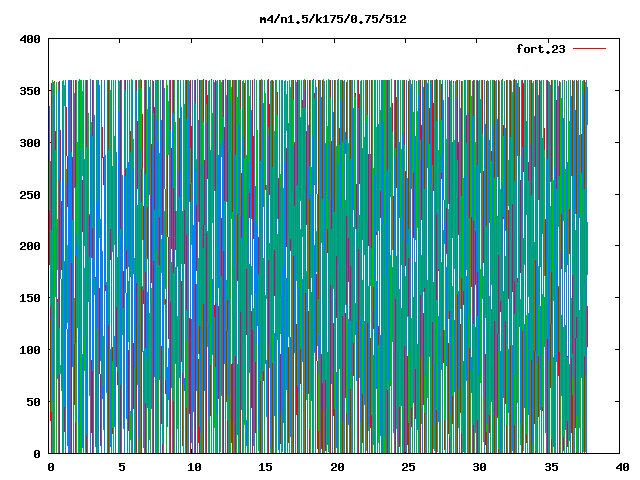
Task: Click the x-axis label 10
Action: (x=194, y=467)
